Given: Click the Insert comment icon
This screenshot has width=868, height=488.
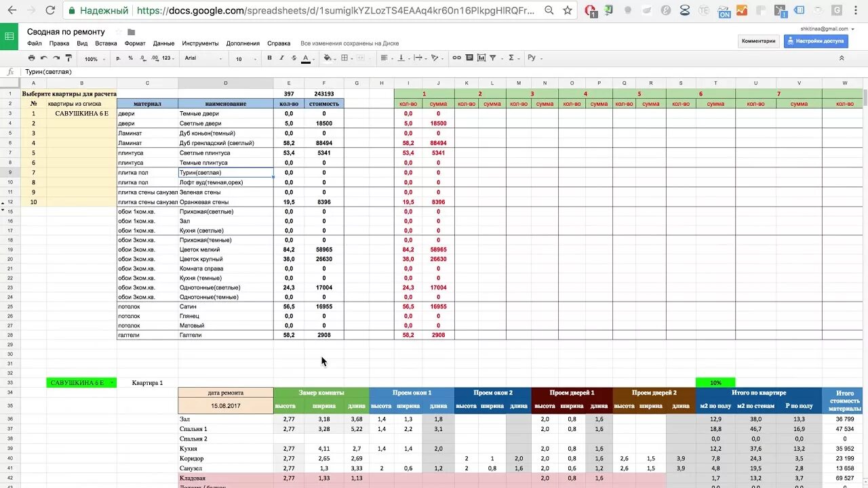Looking at the screenshot, I should point(468,58).
